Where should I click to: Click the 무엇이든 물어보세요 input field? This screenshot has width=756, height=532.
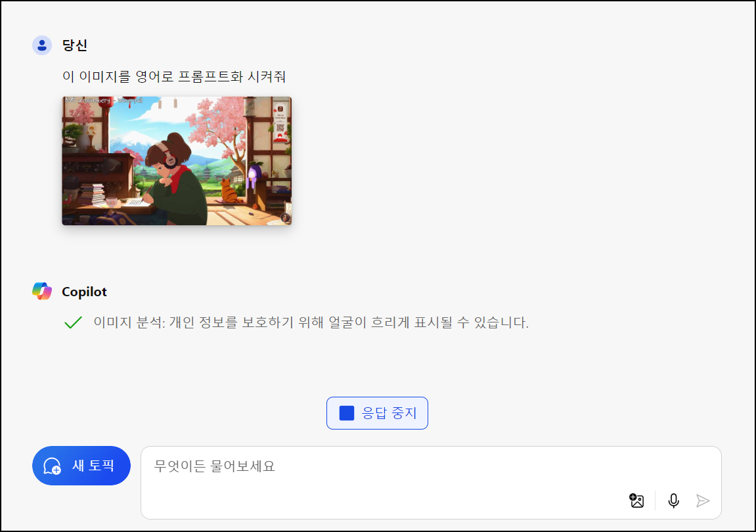coord(263,466)
